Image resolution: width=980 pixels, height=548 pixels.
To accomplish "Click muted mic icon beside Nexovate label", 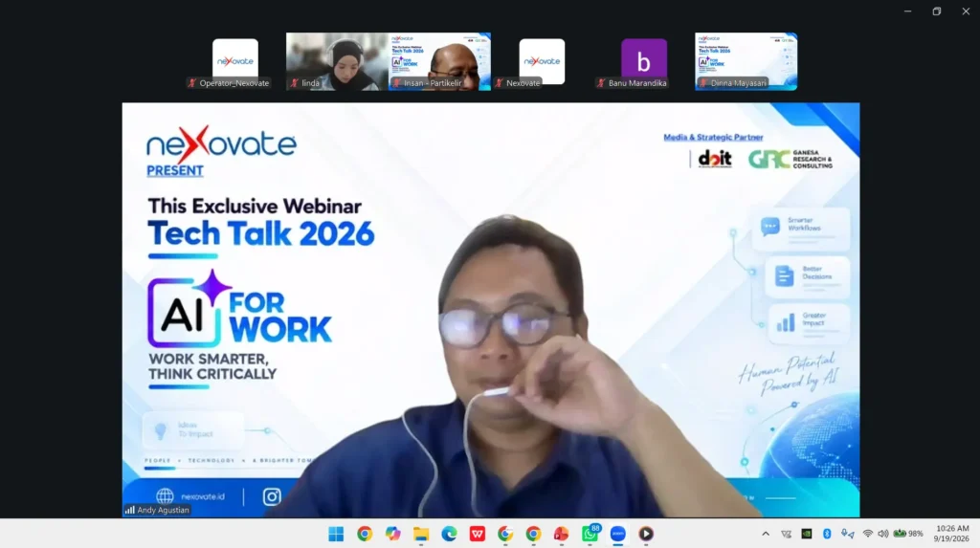I will tap(499, 83).
